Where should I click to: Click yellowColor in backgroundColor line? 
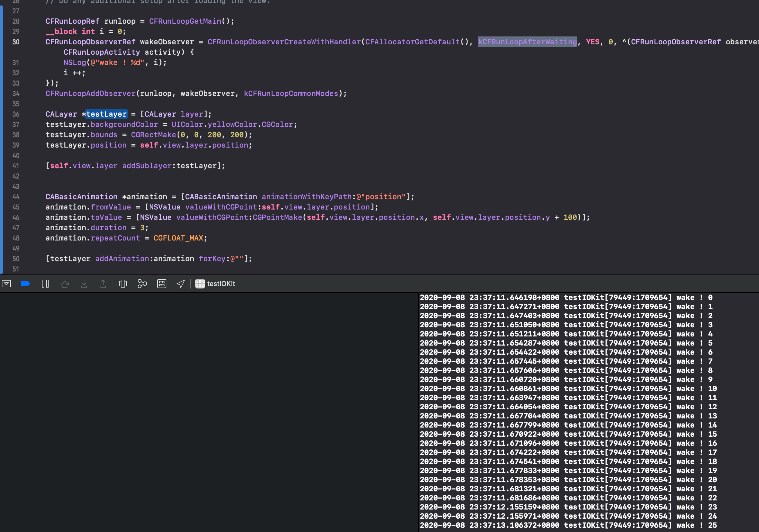(x=232, y=124)
